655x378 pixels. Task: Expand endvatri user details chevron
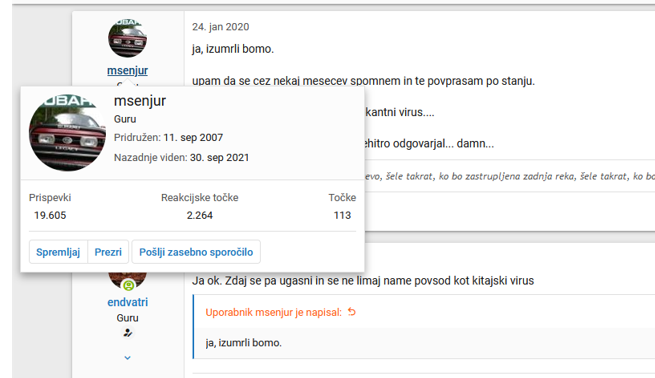(x=127, y=358)
